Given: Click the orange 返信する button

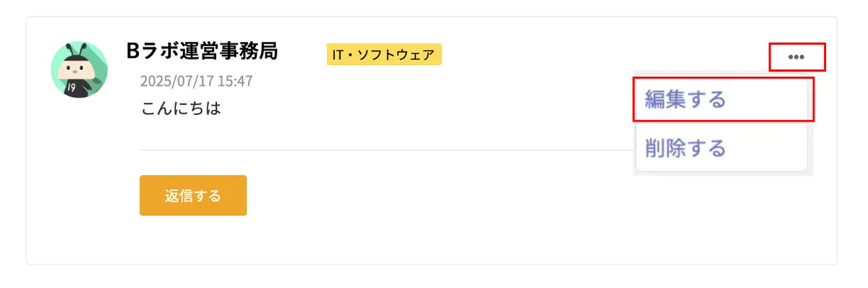Looking at the screenshot, I should (193, 195).
